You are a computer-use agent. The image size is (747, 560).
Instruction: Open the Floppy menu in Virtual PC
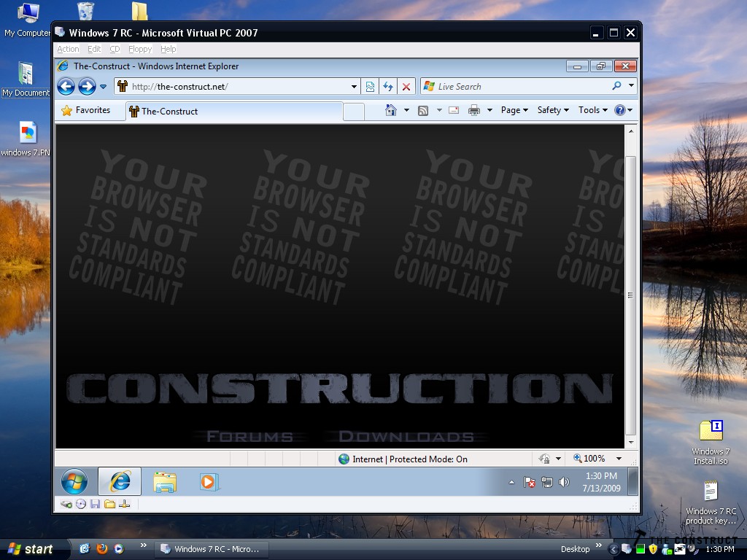[140, 49]
